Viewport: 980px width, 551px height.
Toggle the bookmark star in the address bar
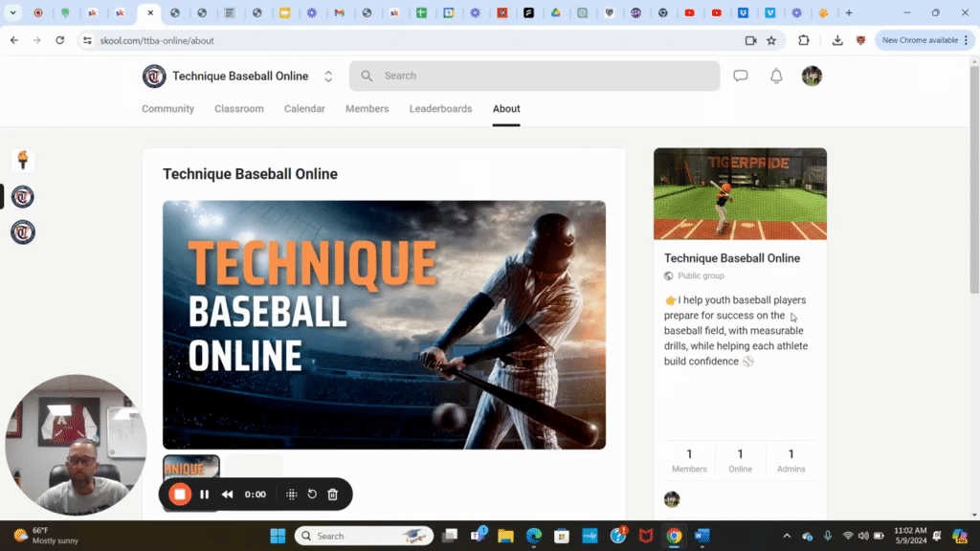pos(772,40)
